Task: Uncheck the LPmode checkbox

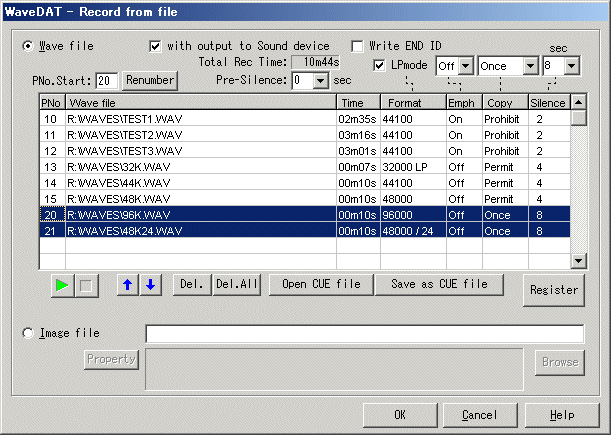Action: pyautogui.click(x=380, y=66)
